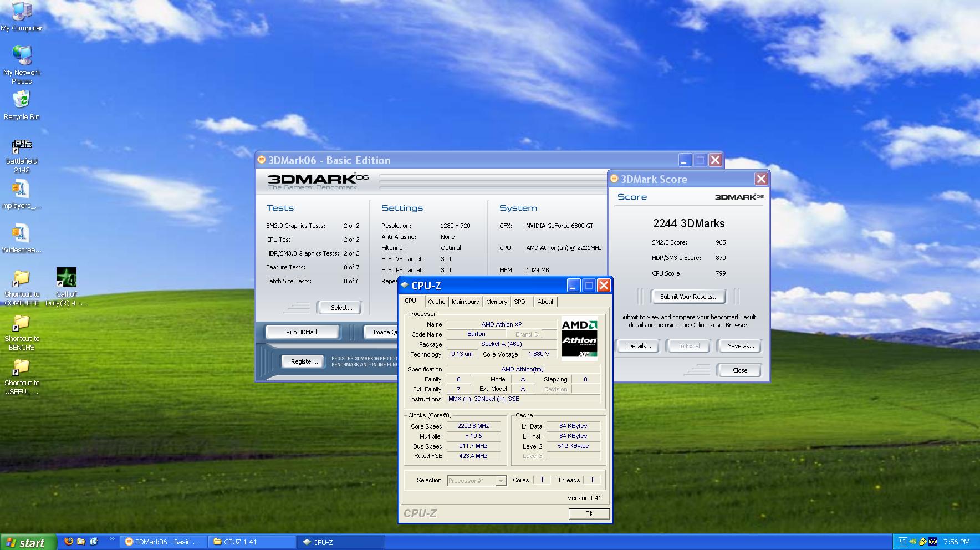Image resolution: width=980 pixels, height=550 pixels.
Task: Click the temperature 47 tray icon
Action: 903,542
